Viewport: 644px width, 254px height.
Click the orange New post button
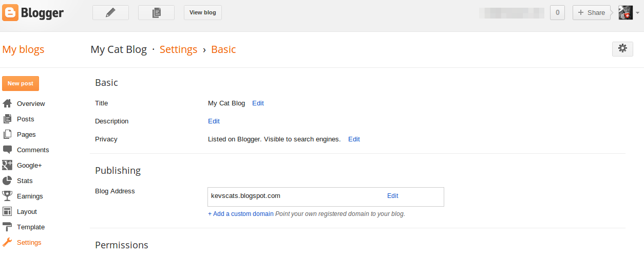tap(21, 84)
